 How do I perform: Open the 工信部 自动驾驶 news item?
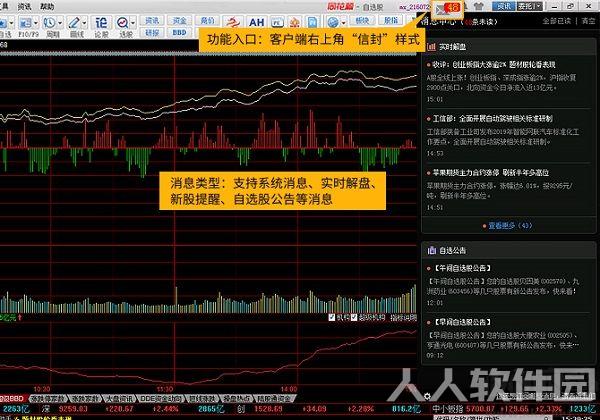pos(492,119)
